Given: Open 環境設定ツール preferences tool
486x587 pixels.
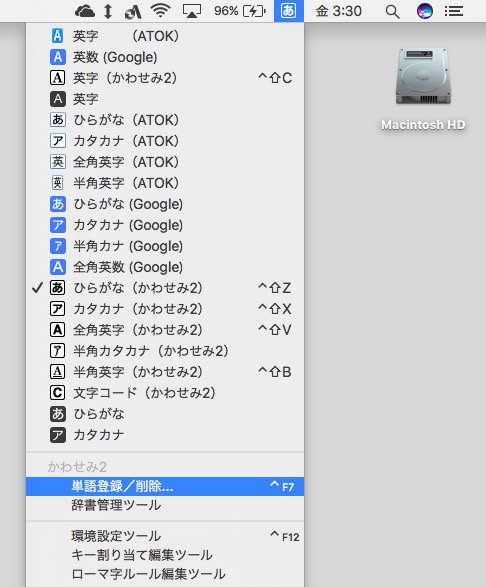Looking at the screenshot, I should coord(165,536).
